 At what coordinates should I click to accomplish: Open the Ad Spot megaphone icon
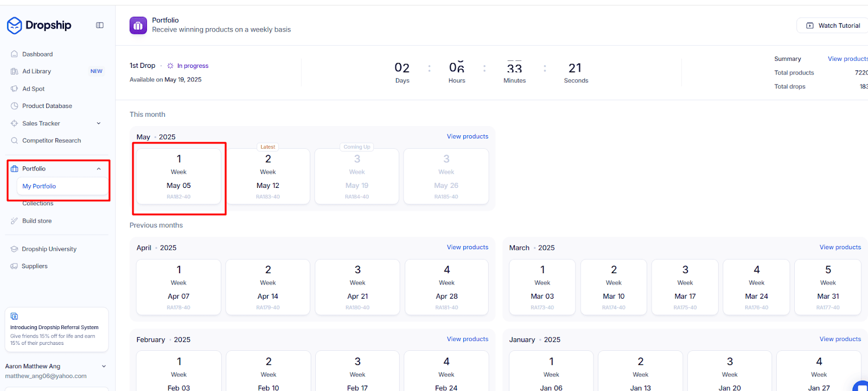pyautogui.click(x=15, y=89)
